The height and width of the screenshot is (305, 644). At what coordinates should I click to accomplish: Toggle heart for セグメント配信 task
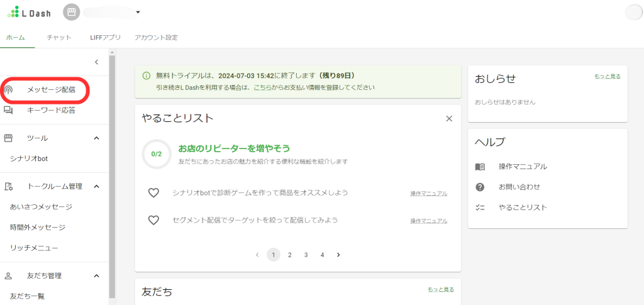coord(153,220)
